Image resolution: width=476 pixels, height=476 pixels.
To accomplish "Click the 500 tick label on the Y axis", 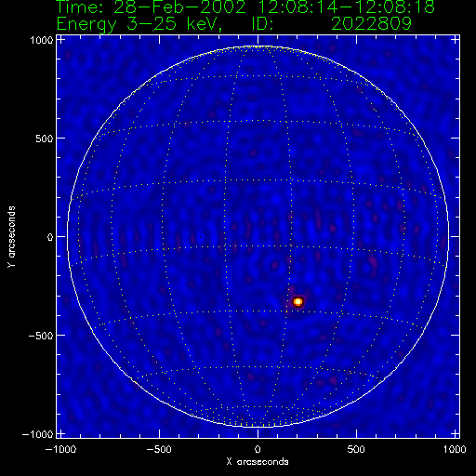I will tap(45, 139).
